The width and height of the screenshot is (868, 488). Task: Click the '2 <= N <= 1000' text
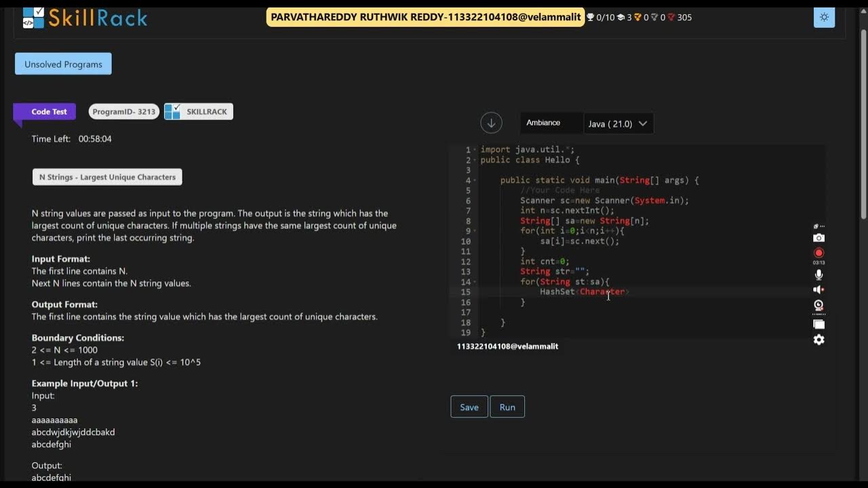(64, 350)
